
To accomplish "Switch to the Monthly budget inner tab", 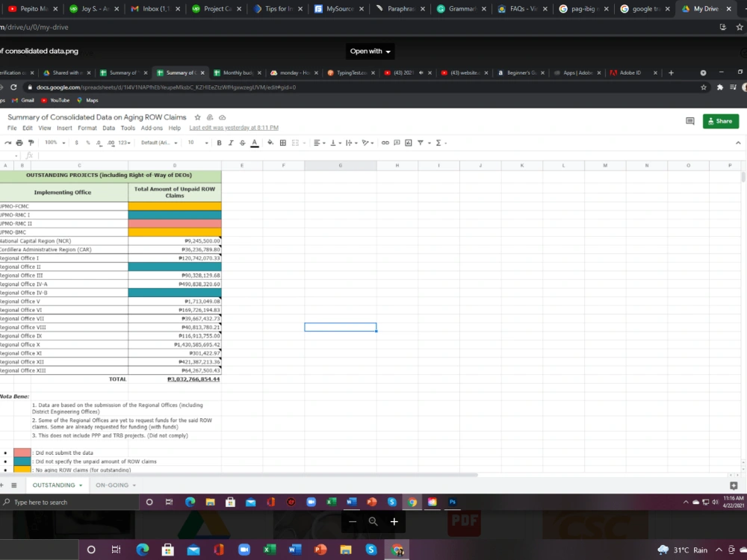I will coord(238,73).
